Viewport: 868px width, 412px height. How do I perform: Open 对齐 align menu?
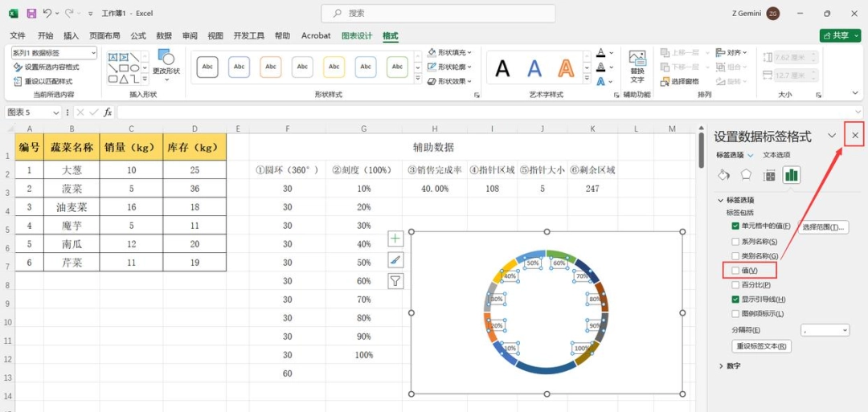click(x=731, y=52)
